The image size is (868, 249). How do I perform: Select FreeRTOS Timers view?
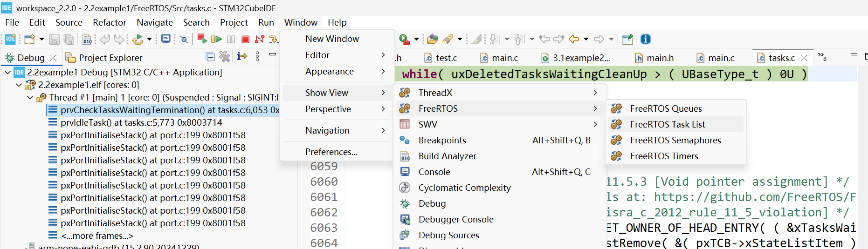pos(675,156)
